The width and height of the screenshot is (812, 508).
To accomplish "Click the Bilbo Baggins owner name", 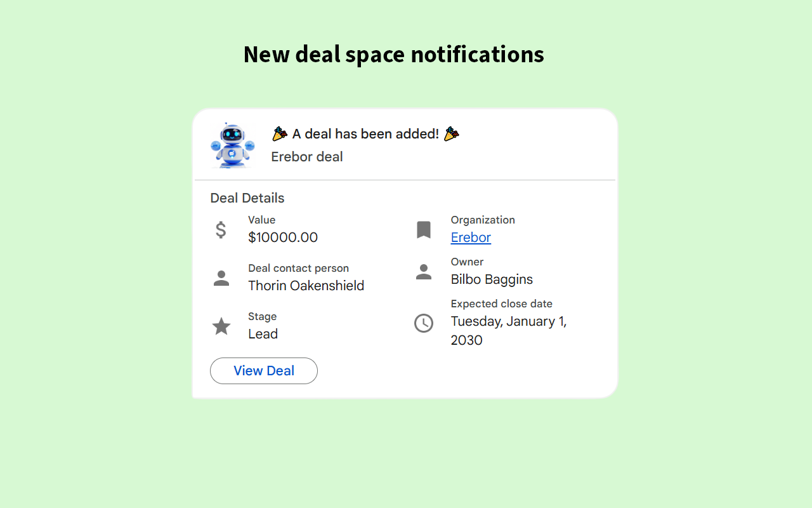I will click(x=492, y=279).
